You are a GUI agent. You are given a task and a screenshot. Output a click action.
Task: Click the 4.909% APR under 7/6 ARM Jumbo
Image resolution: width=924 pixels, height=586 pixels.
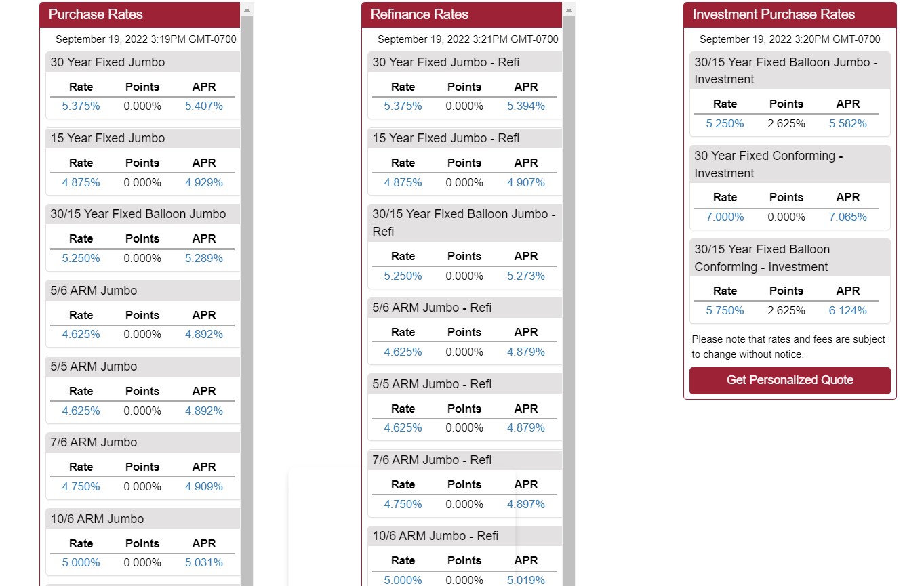point(203,487)
